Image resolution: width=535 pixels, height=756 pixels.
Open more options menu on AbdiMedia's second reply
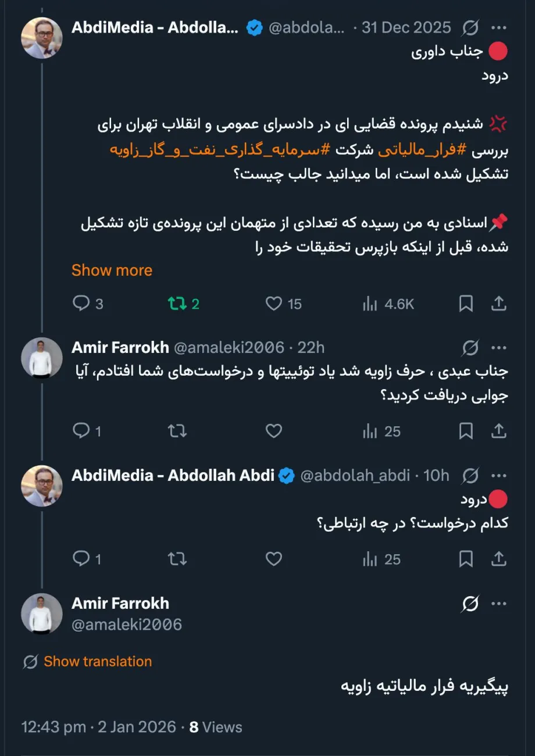(x=499, y=475)
